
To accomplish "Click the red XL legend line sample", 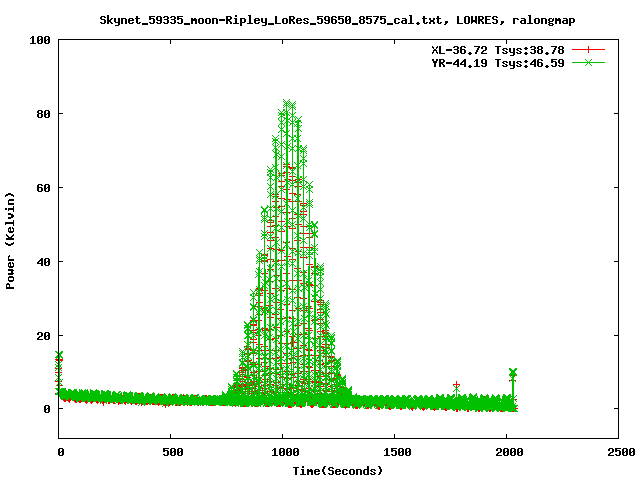I will click(588, 50).
